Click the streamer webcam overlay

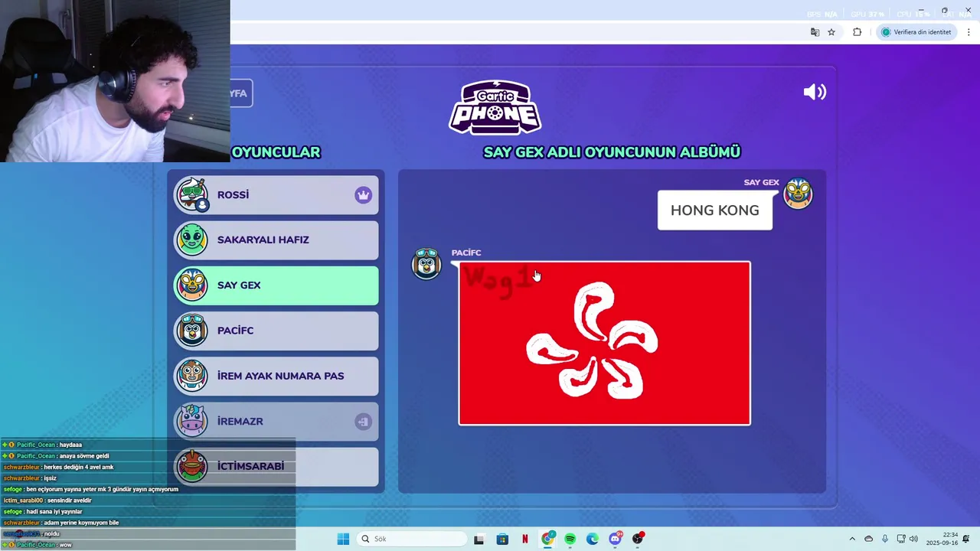(115, 81)
